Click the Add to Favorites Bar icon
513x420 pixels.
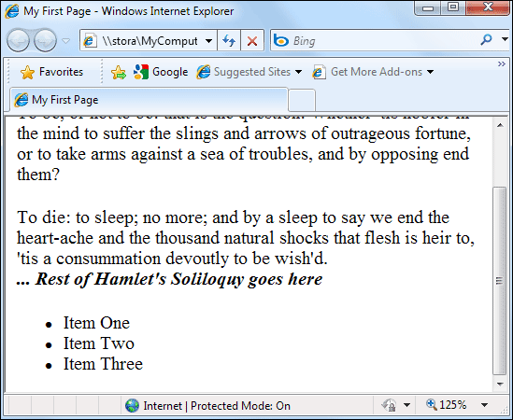point(119,72)
